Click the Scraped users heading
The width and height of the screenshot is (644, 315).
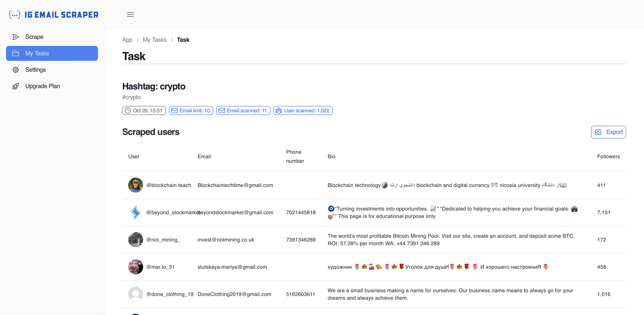(151, 132)
